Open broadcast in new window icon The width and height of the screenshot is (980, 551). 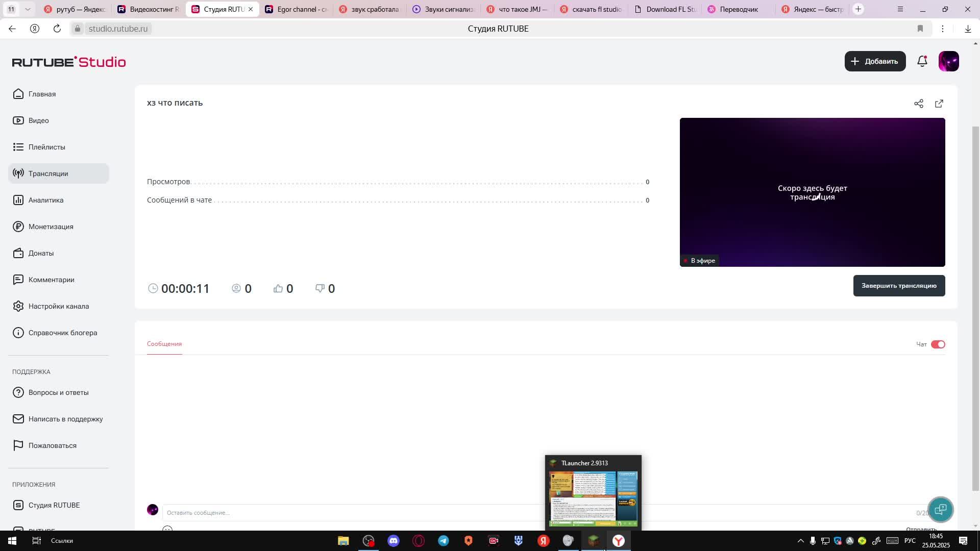coord(939,104)
